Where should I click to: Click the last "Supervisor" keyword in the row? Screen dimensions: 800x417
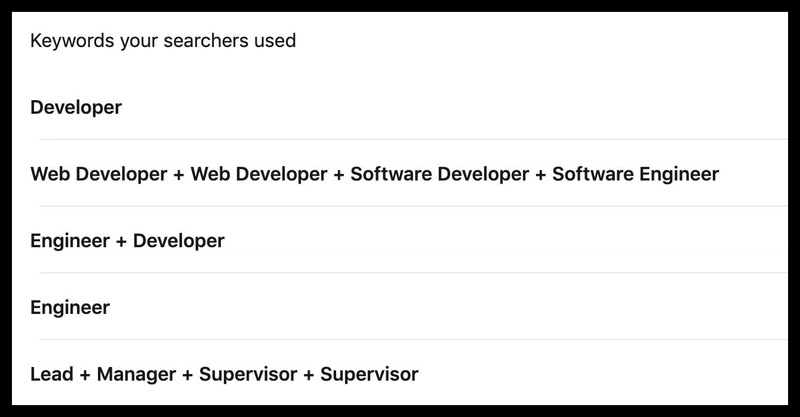369,374
